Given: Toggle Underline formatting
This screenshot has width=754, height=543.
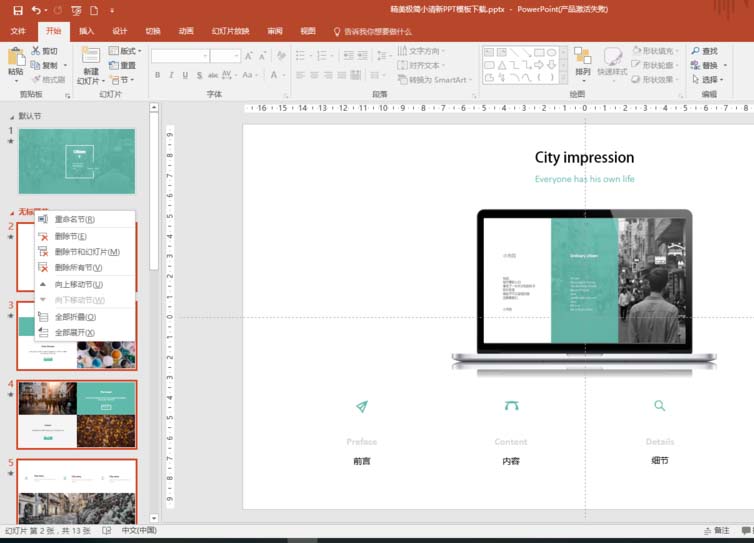Looking at the screenshot, I should coord(185,75).
